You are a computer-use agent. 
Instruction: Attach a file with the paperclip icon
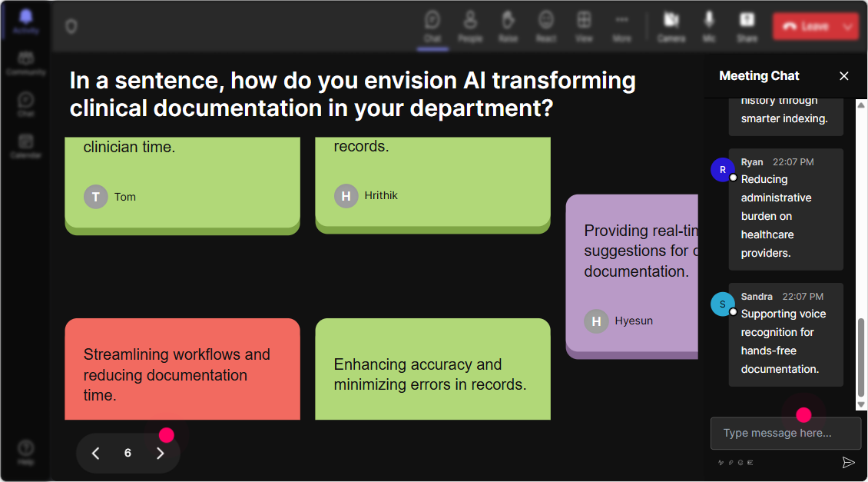[x=731, y=462]
